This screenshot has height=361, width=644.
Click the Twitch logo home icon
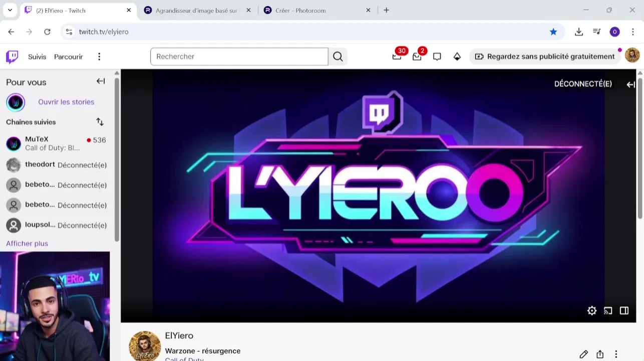click(12, 57)
